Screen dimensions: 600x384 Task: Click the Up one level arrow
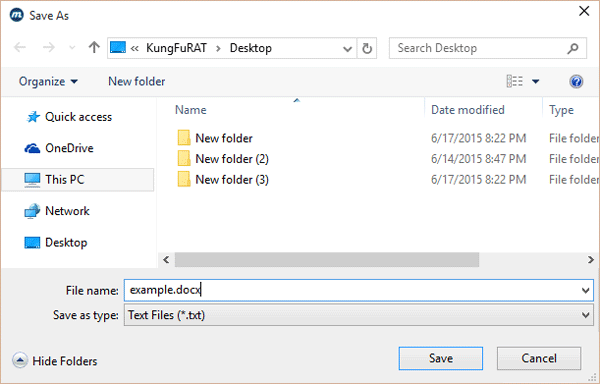[x=94, y=47]
